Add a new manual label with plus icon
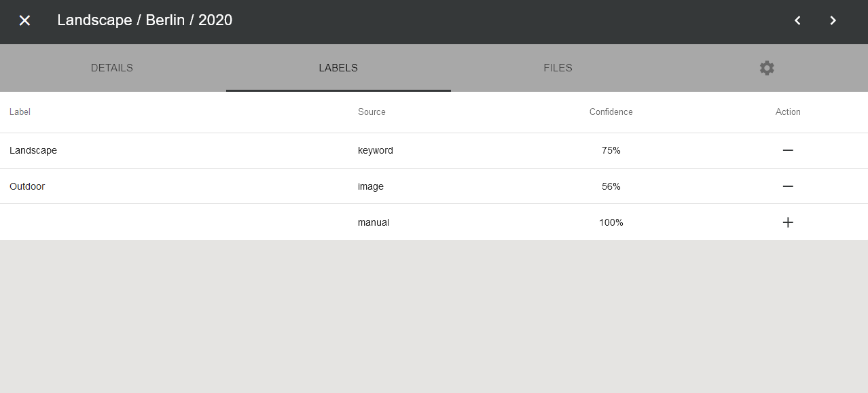 coord(788,222)
